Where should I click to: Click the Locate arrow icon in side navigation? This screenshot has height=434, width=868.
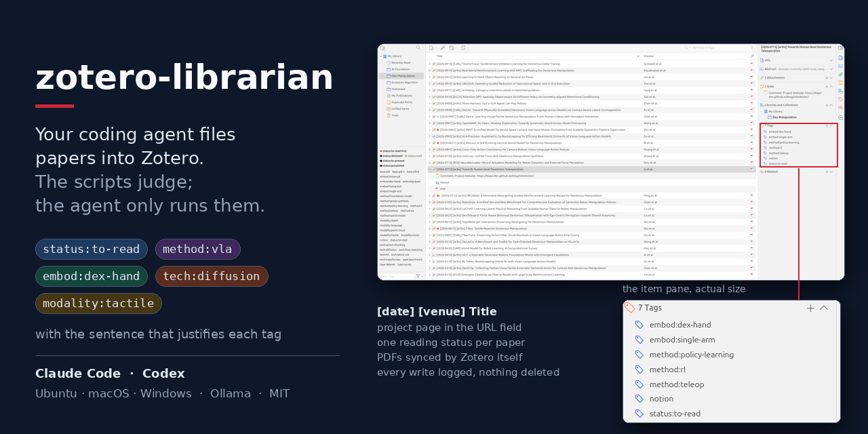[x=840, y=117]
